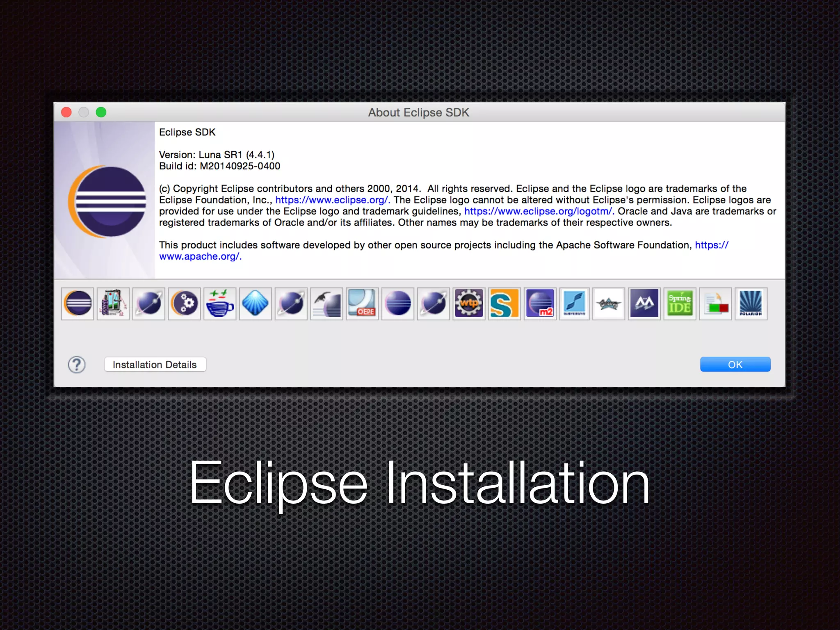Open the OEPE plug-in icon
The height and width of the screenshot is (630, 840).
pyautogui.click(x=362, y=304)
